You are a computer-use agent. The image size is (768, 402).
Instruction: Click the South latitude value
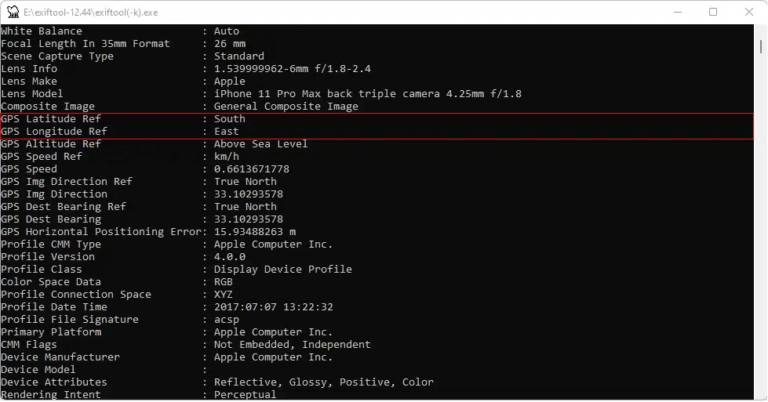click(230, 119)
